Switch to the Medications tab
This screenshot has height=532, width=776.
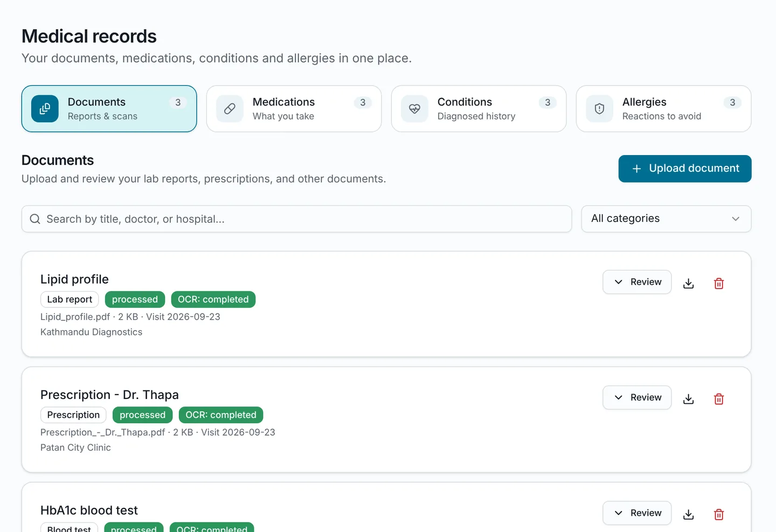pos(294,109)
